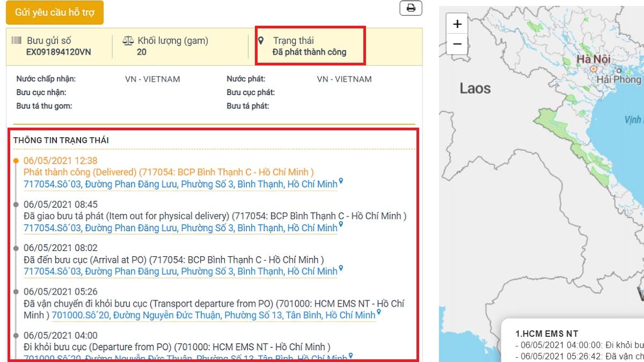
Task: Click the location pin icon beside Trạng thái
Action: (x=261, y=40)
